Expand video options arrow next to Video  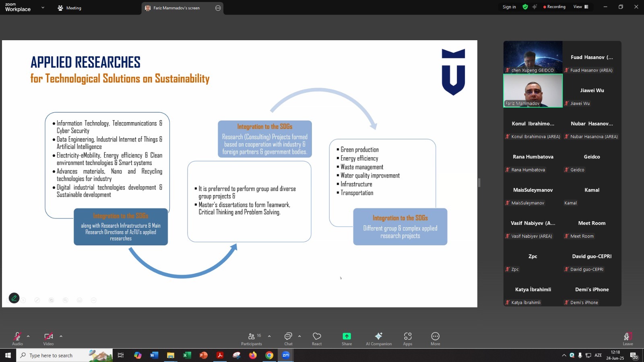tap(61, 336)
